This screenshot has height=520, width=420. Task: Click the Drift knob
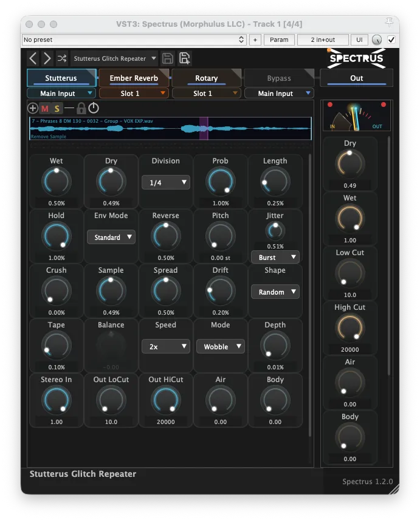point(221,291)
